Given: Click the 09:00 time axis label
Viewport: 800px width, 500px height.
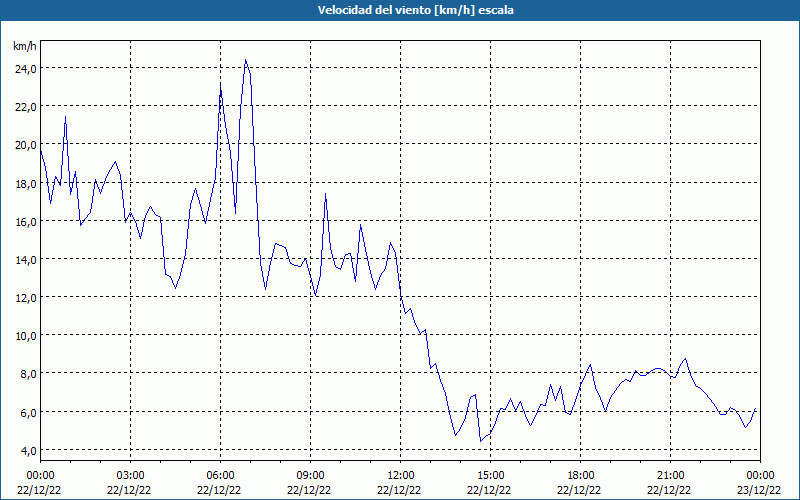Looking at the screenshot, I should 310,476.
